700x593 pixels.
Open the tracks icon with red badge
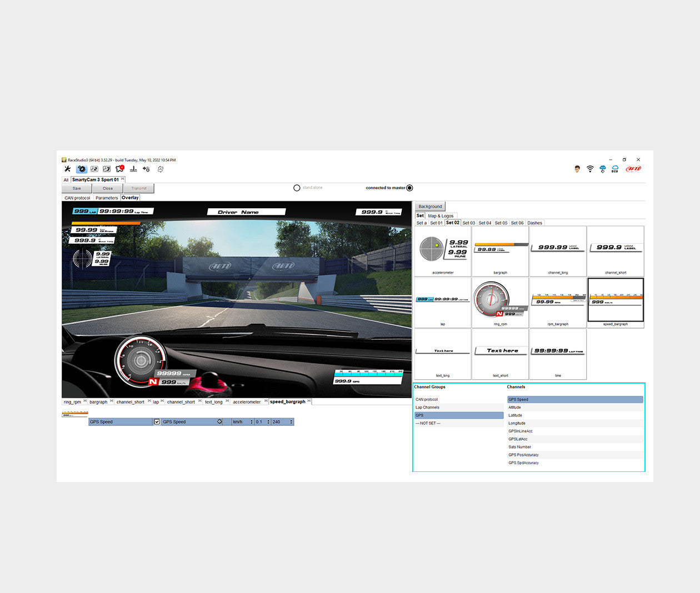(x=119, y=169)
